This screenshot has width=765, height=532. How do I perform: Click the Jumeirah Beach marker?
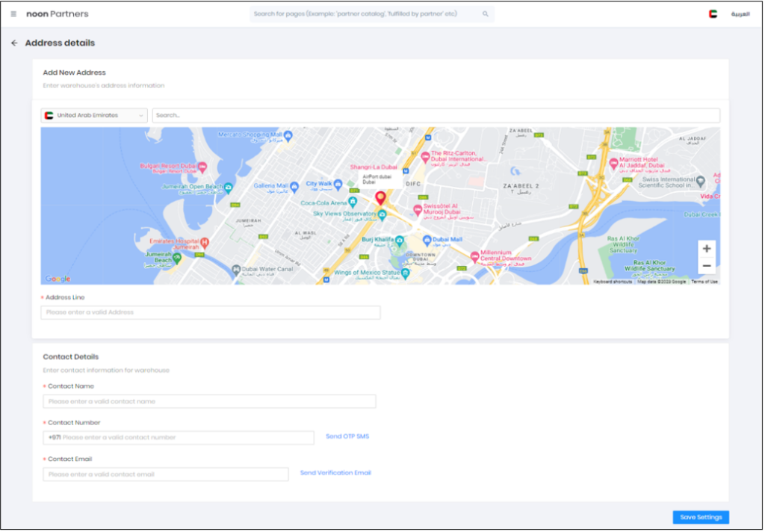[177, 257]
